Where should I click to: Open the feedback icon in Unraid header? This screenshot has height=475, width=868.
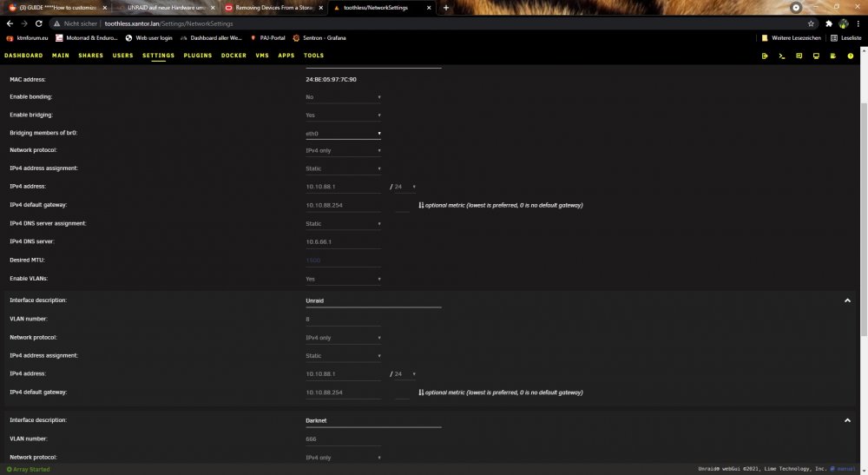click(799, 56)
